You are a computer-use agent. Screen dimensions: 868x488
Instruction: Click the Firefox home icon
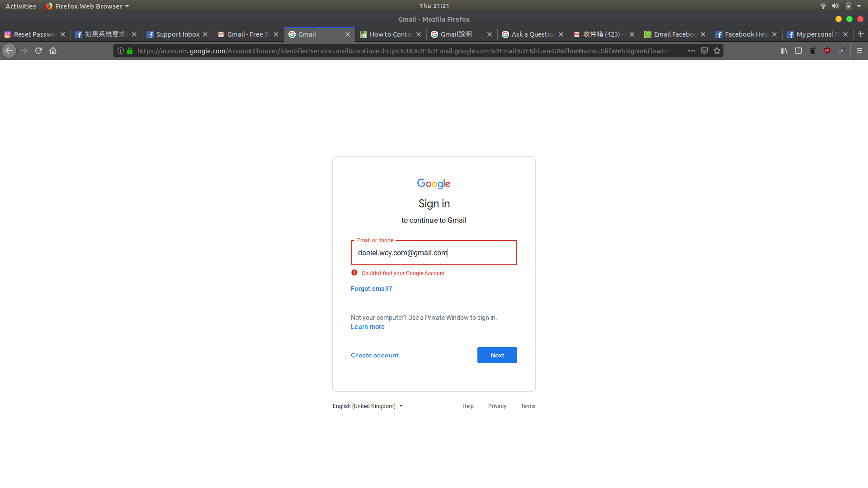tap(53, 51)
